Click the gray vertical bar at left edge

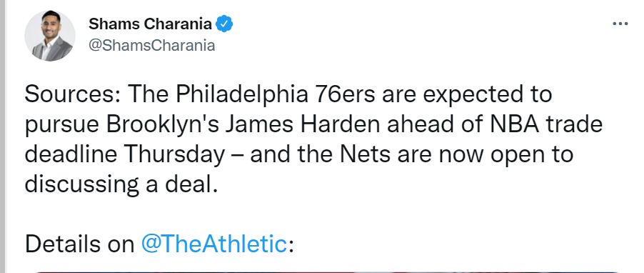[2, 136]
